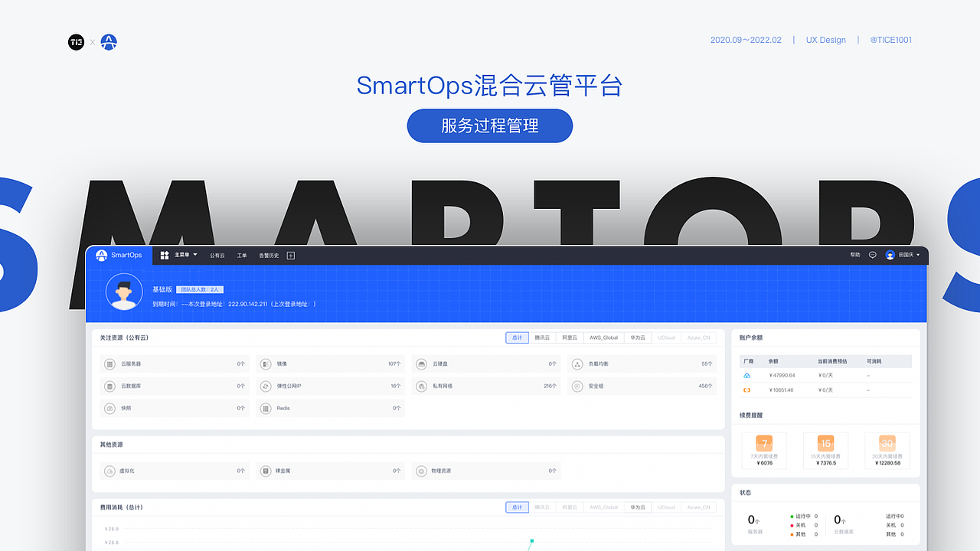Viewport: 980px width, 551px height.
Task: Click the 云数据库 resource icon
Action: [110, 386]
